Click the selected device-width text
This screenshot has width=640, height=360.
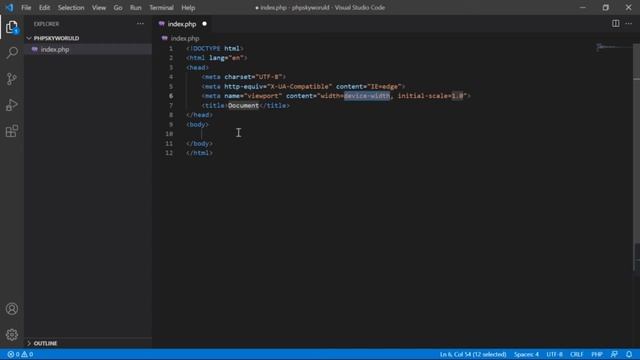[x=367, y=96]
